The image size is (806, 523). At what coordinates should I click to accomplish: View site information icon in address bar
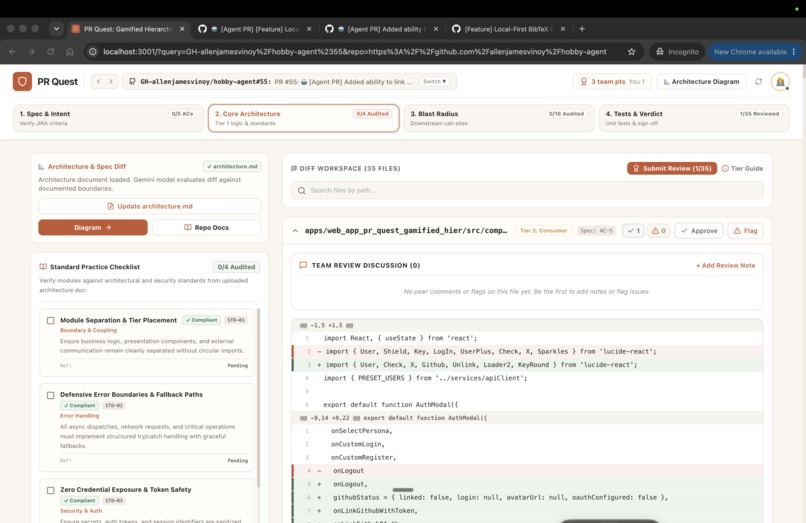(x=93, y=51)
